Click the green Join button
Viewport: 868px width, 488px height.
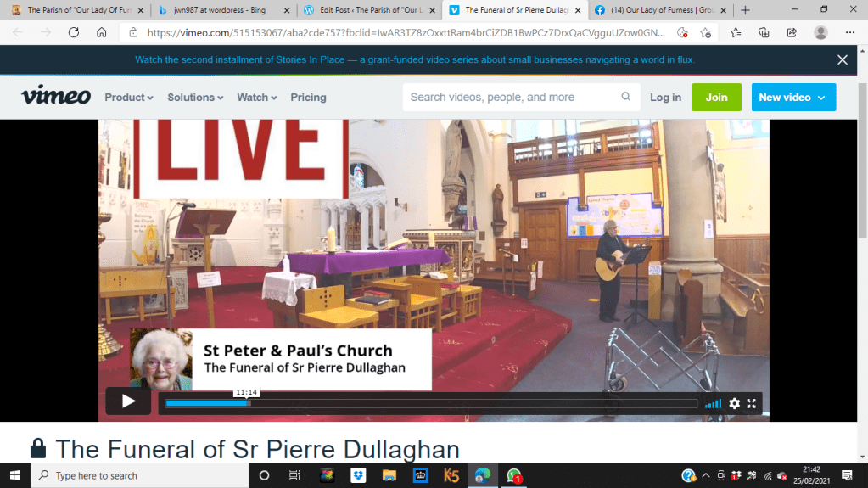pos(716,98)
